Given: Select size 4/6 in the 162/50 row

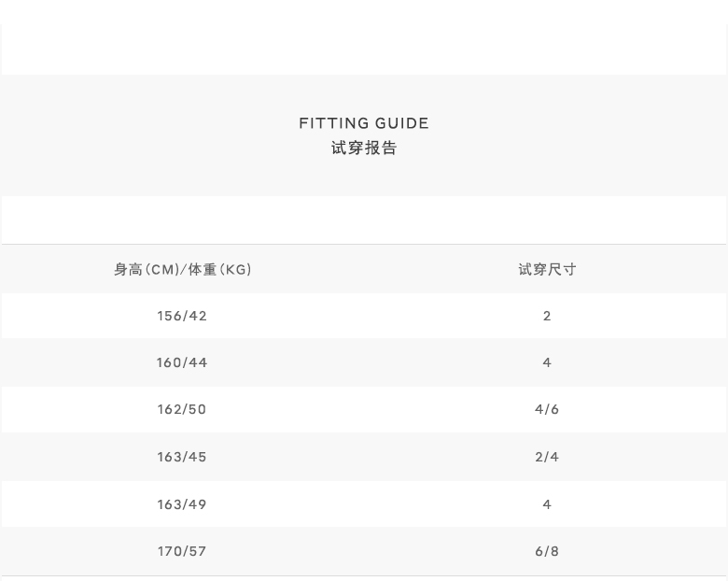Looking at the screenshot, I should pos(547,409).
